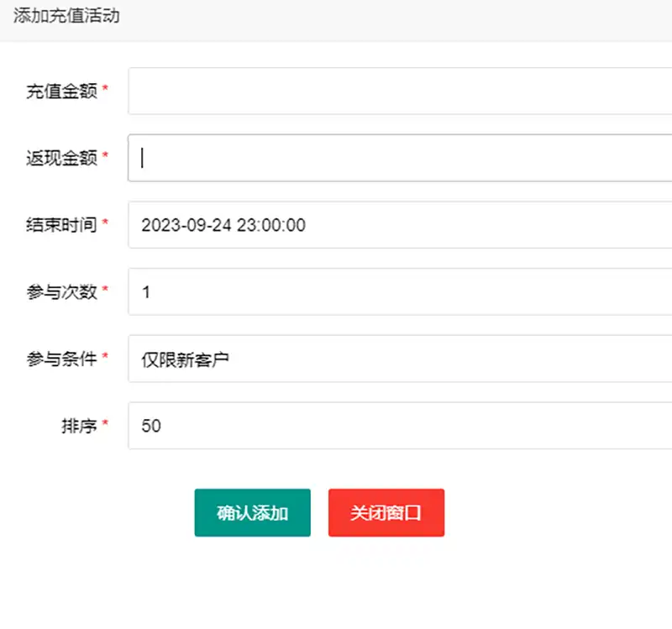672x629 pixels.
Task: Click the 添加充值活动 dialog title
Action: pyautogui.click(x=66, y=17)
